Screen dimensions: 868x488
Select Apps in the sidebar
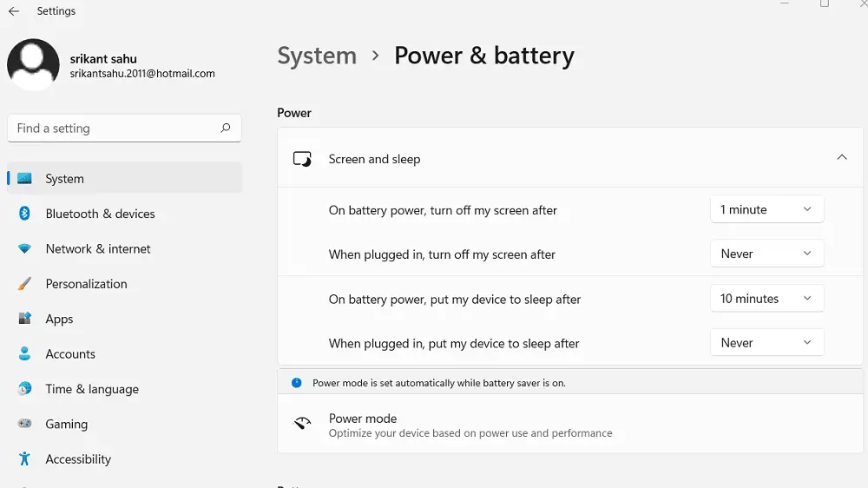click(59, 320)
